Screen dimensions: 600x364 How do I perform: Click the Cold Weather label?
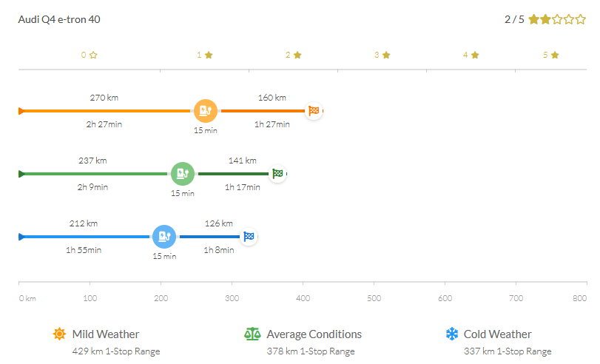click(x=497, y=334)
